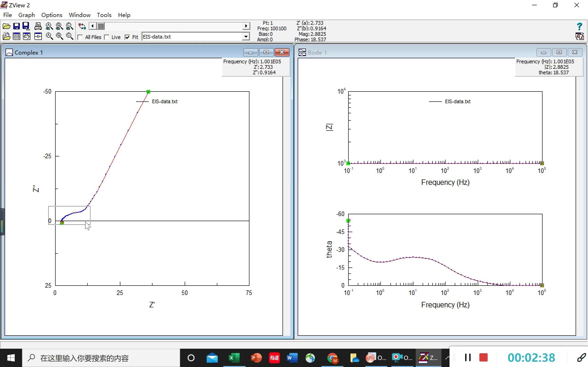Toggle the Live checkbox
The height and width of the screenshot is (367, 588).
(107, 37)
